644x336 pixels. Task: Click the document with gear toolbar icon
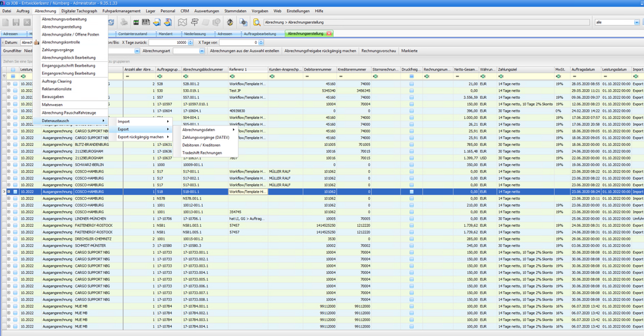[x=243, y=22]
